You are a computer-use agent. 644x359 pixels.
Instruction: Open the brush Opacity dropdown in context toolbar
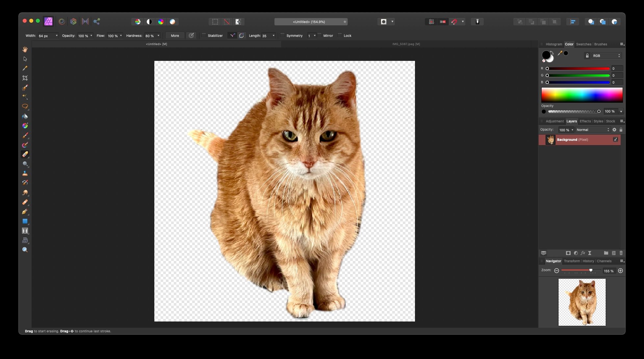click(91, 36)
